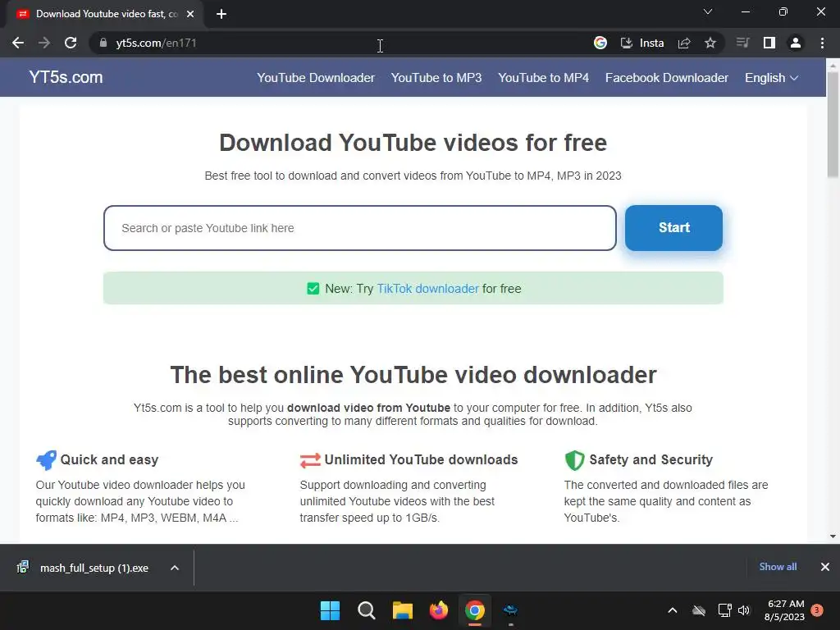Open Windows taskbar search

pyautogui.click(x=367, y=610)
